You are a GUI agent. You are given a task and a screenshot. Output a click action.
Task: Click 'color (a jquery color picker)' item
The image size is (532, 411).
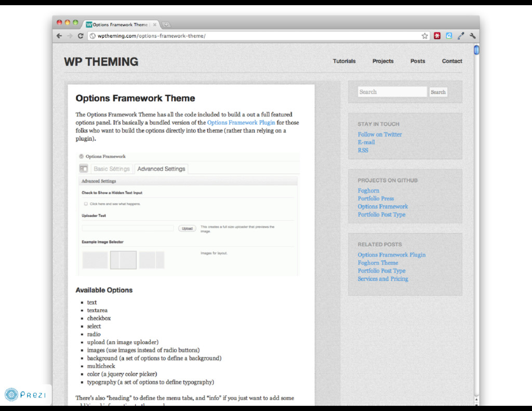click(x=122, y=374)
